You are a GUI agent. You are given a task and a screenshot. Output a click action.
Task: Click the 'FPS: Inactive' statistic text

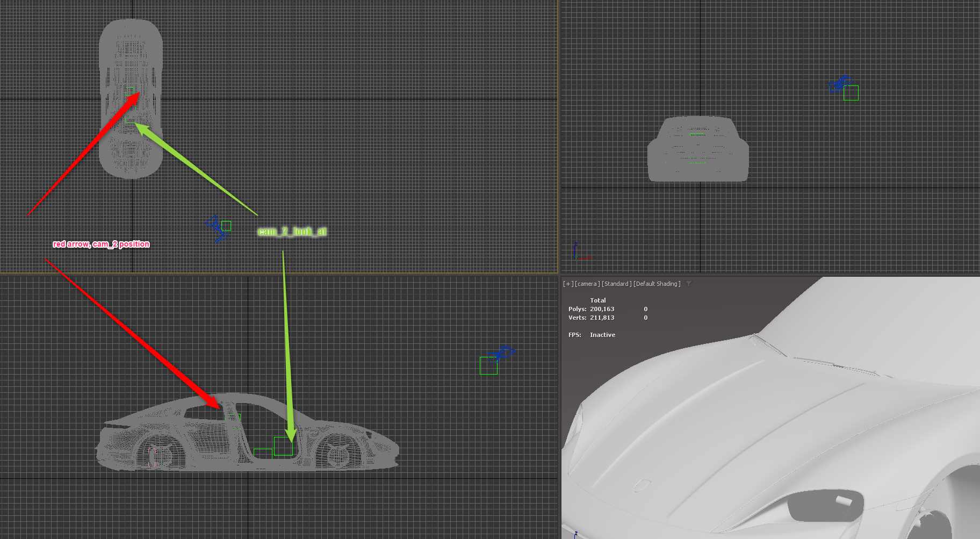click(x=592, y=335)
